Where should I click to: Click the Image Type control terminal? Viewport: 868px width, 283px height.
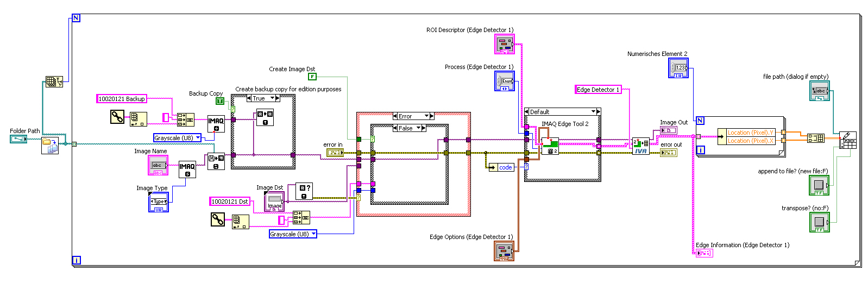(159, 202)
